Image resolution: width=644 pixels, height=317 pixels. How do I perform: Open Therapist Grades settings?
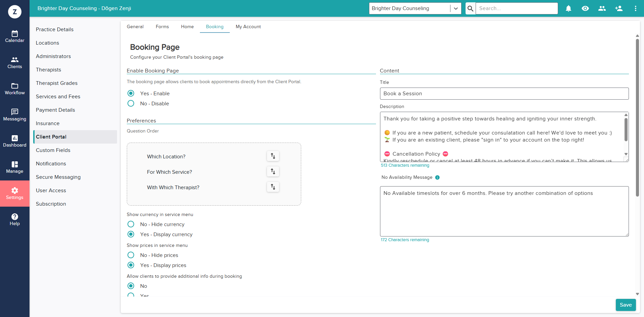pos(75,83)
